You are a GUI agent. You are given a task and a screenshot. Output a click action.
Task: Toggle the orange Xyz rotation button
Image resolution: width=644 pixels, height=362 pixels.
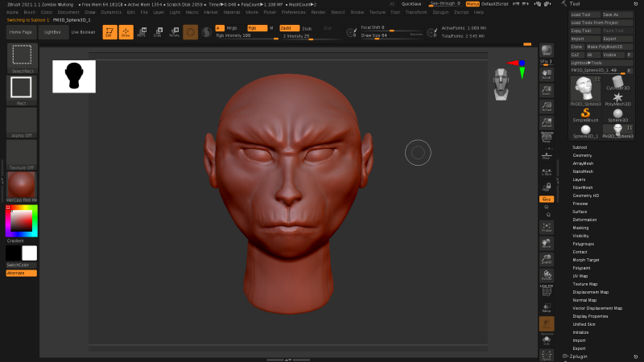click(x=547, y=199)
